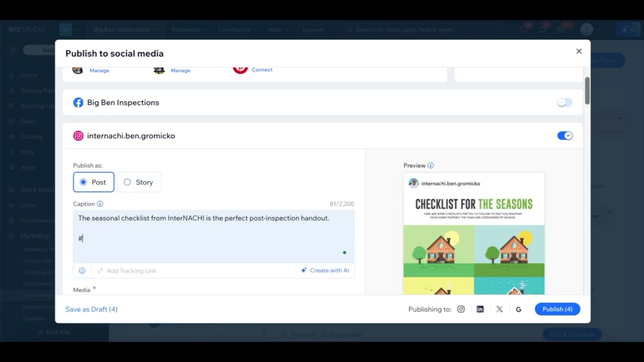Click the Publish (4) button
The image size is (644, 362).
click(x=557, y=309)
